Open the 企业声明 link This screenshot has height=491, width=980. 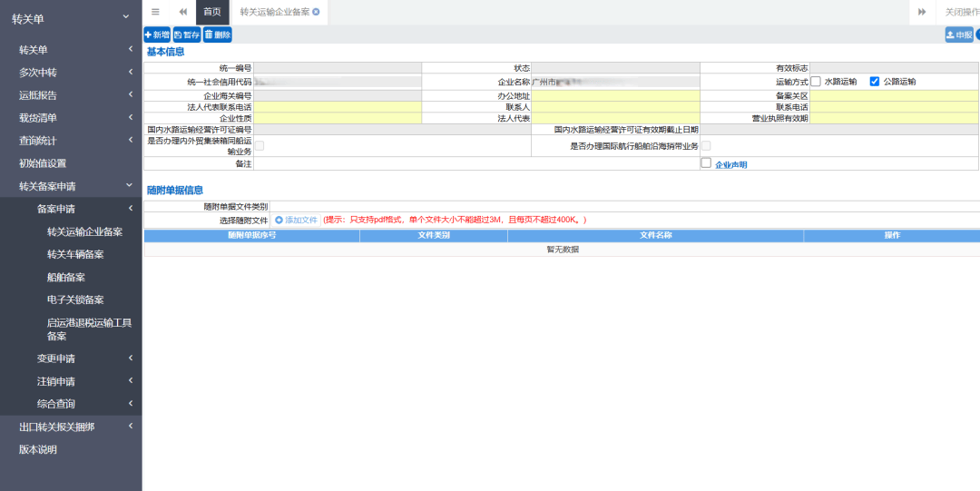(x=730, y=165)
